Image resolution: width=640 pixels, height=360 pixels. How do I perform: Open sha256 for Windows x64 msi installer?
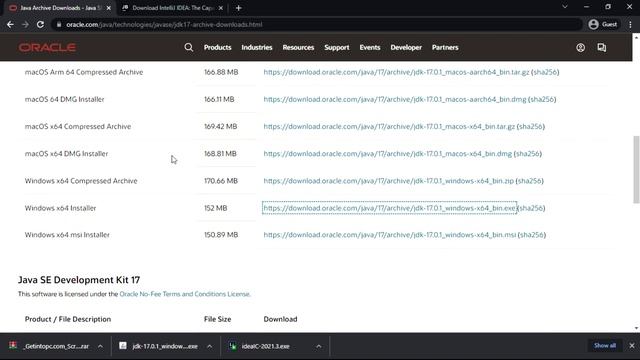coord(532,235)
